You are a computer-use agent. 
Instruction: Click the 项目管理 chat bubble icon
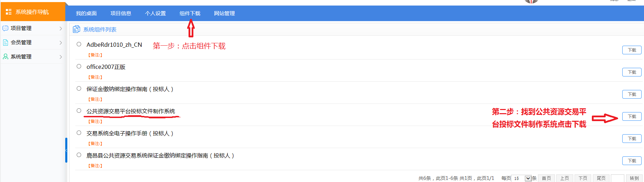click(x=6, y=28)
